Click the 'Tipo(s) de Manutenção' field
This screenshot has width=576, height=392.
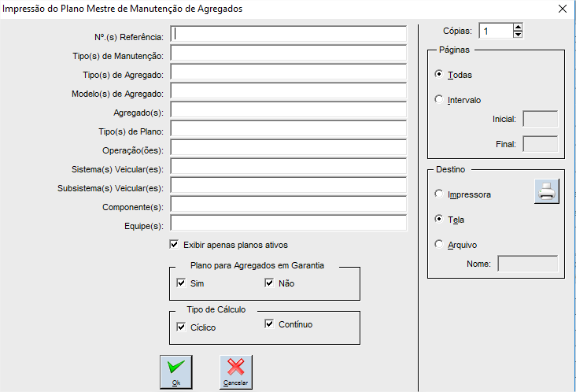[x=288, y=54]
